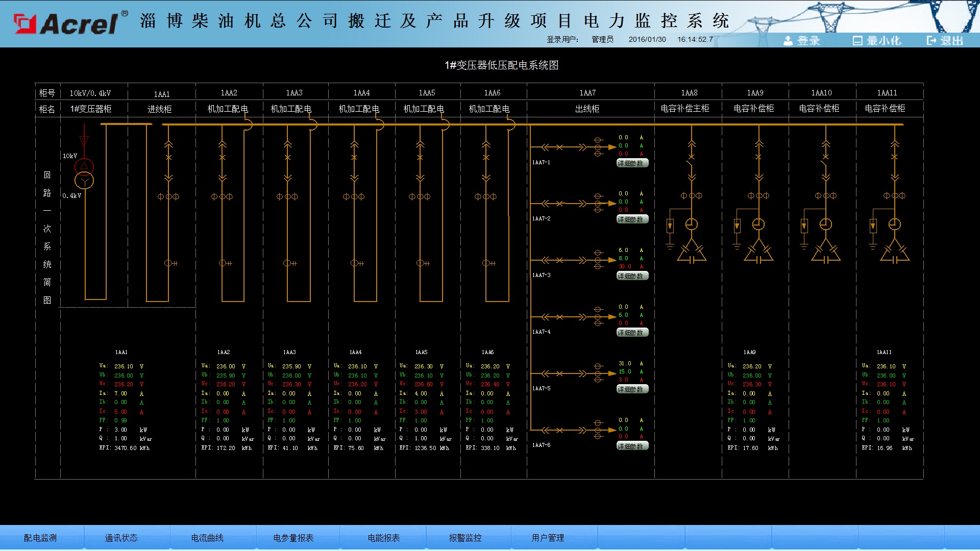
Task: Open 详细参数 for feeder 1AA7-1
Action: 632,163
